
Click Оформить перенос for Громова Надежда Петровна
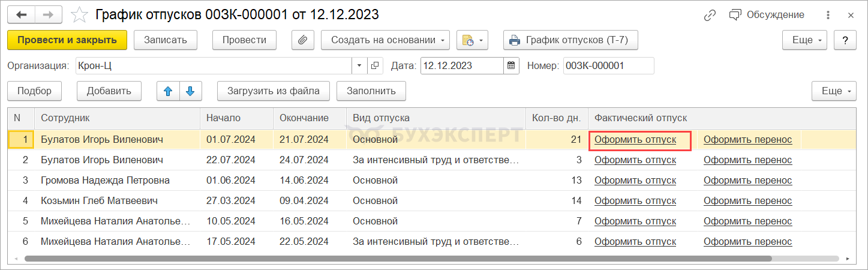[x=747, y=181]
